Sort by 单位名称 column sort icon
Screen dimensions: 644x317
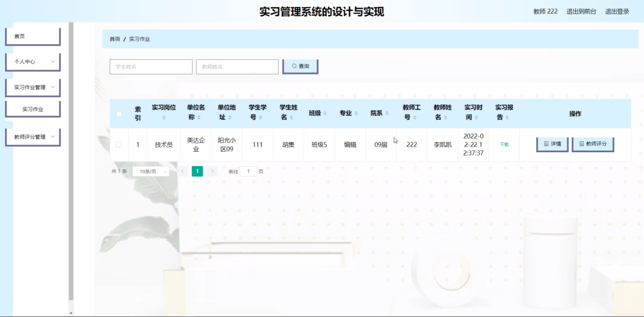point(199,118)
